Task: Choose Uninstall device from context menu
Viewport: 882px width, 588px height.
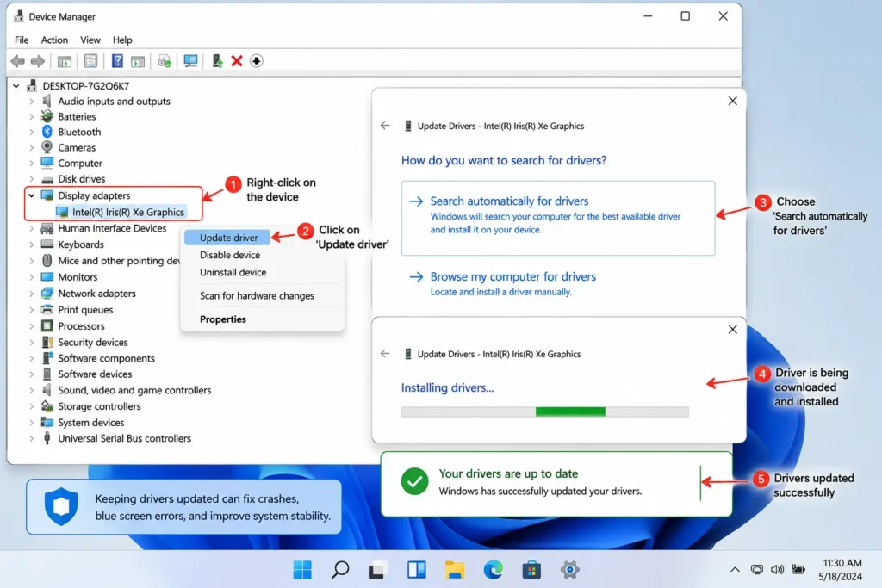Action: click(233, 272)
